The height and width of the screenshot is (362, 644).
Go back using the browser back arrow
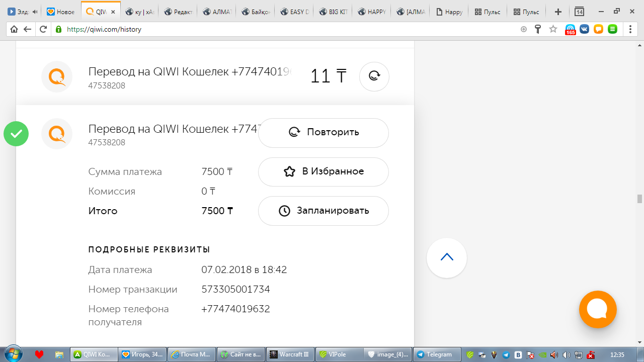27,29
